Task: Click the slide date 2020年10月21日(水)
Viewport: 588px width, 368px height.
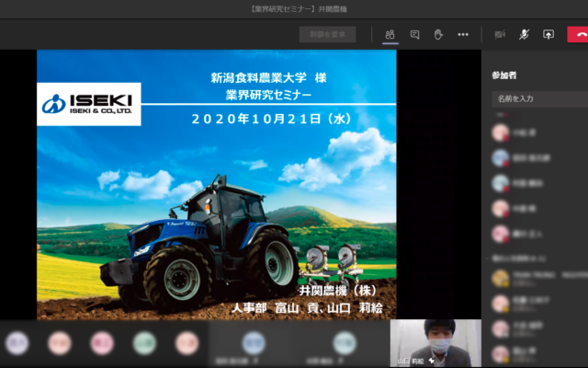Action: point(272,119)
